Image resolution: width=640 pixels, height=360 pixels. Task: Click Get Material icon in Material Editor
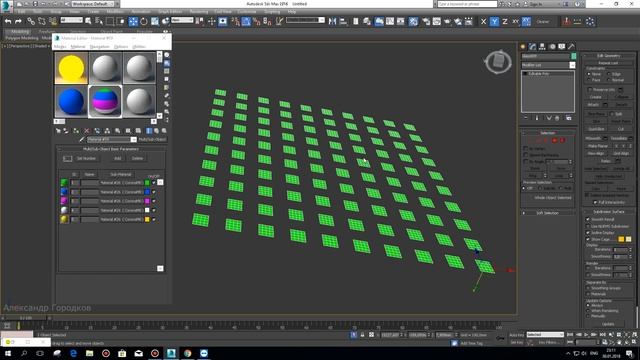pyautogui.click(x=58, y=131)
